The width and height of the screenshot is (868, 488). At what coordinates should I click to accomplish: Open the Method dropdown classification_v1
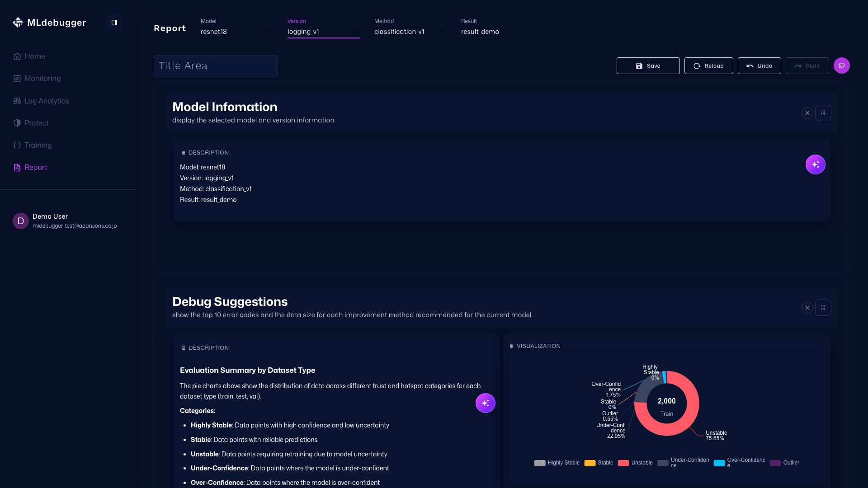(x=410, y=32)
